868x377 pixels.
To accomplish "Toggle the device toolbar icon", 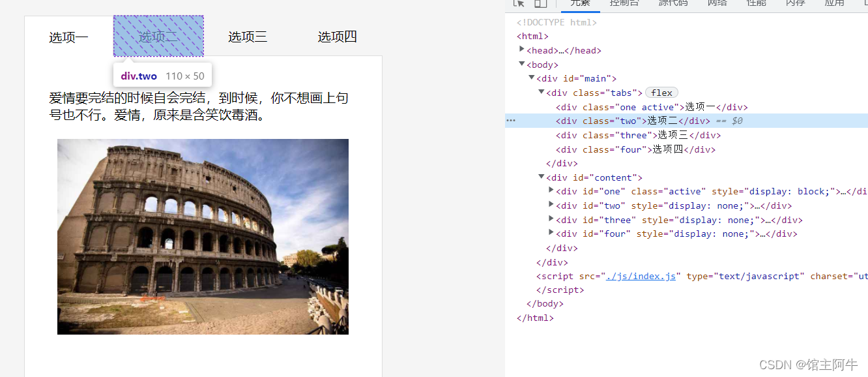I will point(540,3).
